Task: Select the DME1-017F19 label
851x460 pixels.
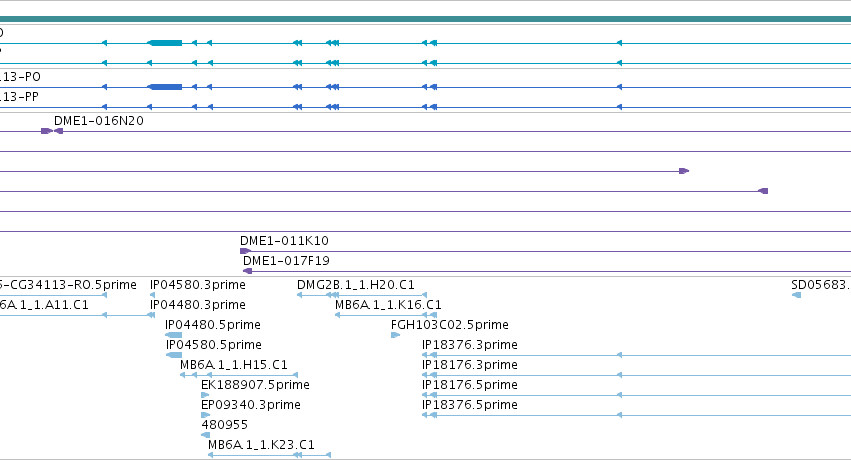Action: click(x=286, y=260)
